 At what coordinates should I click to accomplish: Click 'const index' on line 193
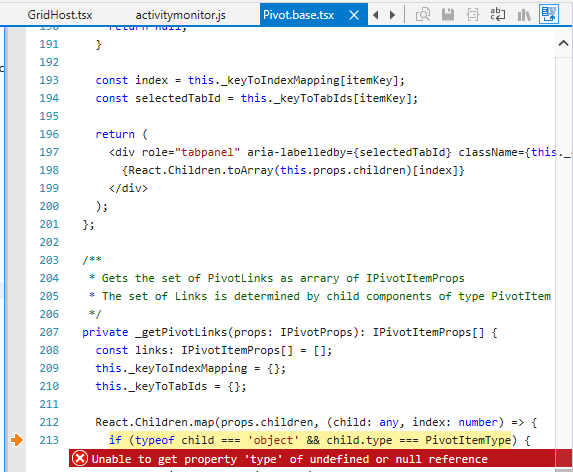click(x=132, y=80)
